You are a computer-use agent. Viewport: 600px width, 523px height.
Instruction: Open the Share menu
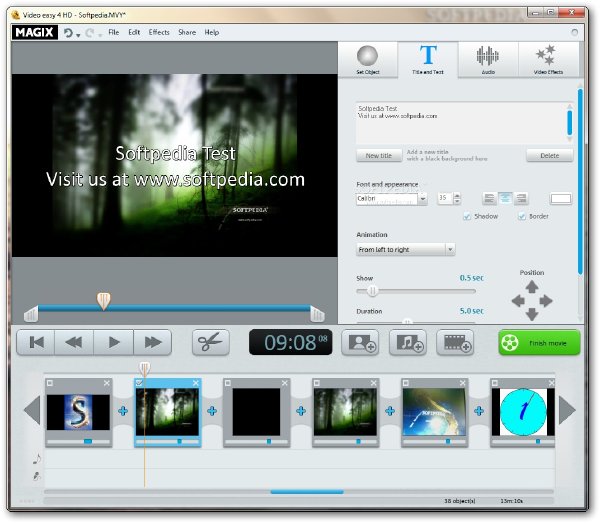coord(187,32)
